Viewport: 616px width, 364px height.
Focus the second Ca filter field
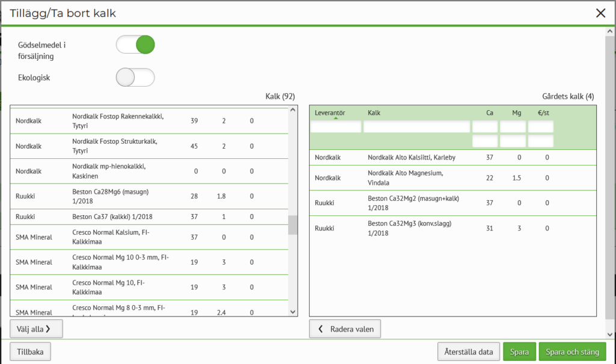[485, 141]
